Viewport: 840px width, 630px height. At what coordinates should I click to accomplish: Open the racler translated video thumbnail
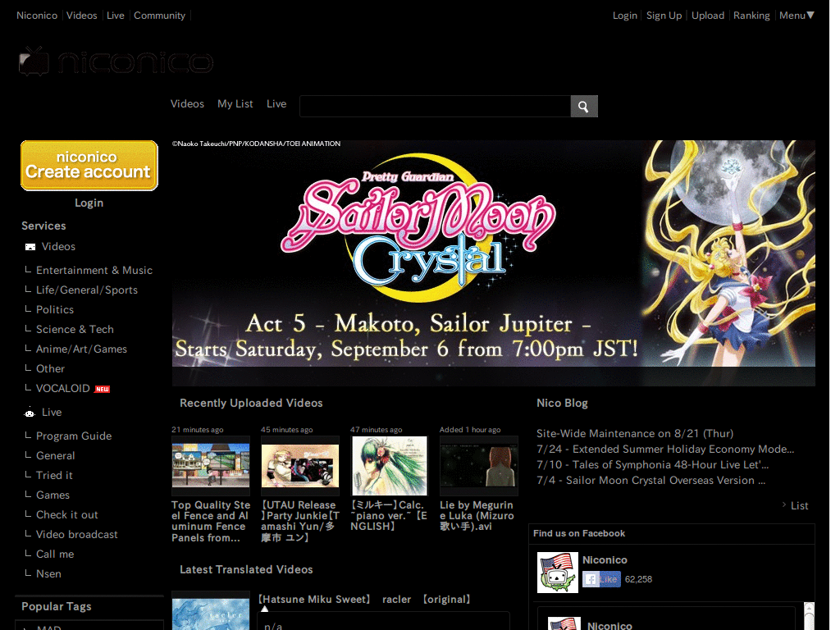pyautogui.click(x=211, y=610)
